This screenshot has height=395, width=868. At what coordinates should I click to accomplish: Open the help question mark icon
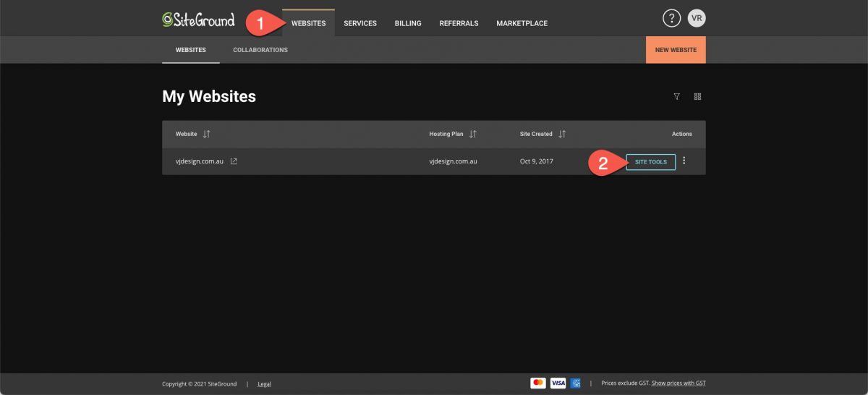click(671, 19)
